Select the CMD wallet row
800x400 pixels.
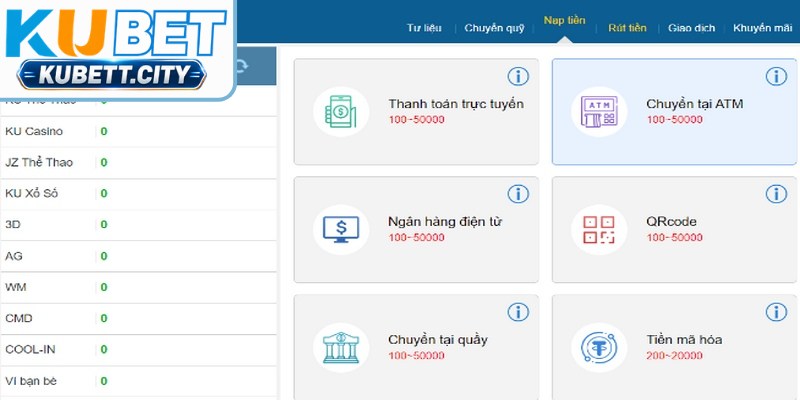pos(138,318)
